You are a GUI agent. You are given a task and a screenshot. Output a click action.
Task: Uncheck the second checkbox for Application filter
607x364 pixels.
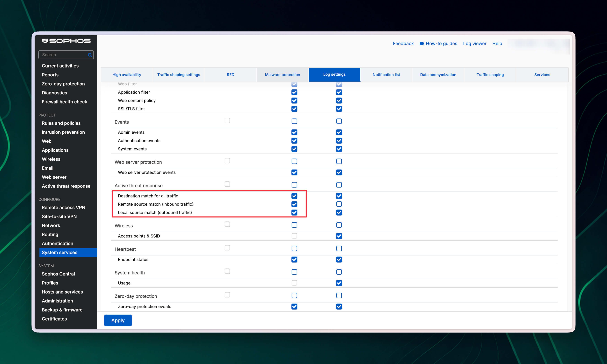339,92
